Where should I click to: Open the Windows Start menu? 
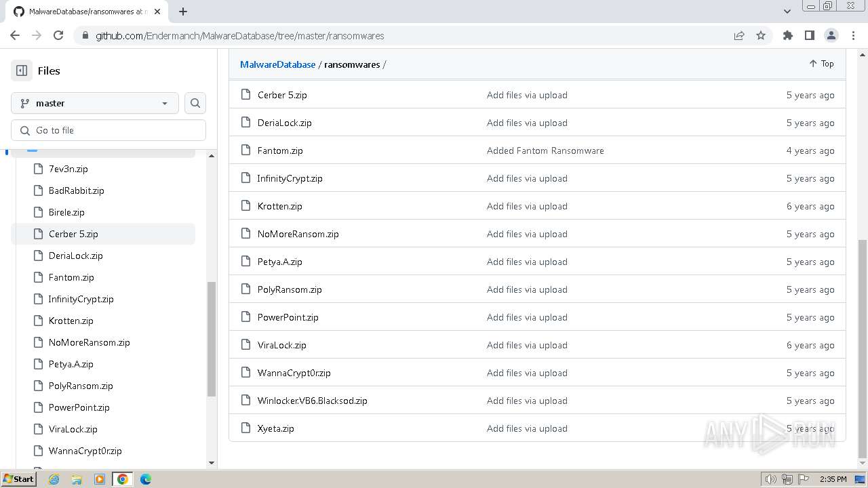point(18,479)
